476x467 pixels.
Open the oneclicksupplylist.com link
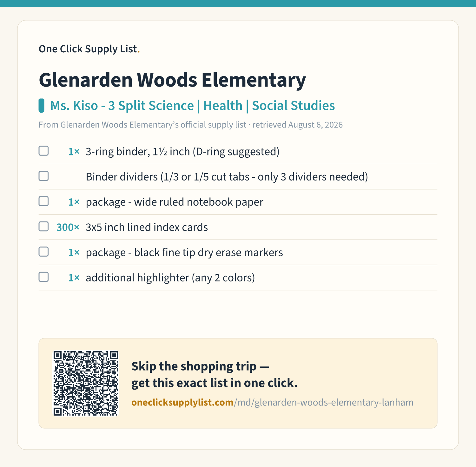182,402
